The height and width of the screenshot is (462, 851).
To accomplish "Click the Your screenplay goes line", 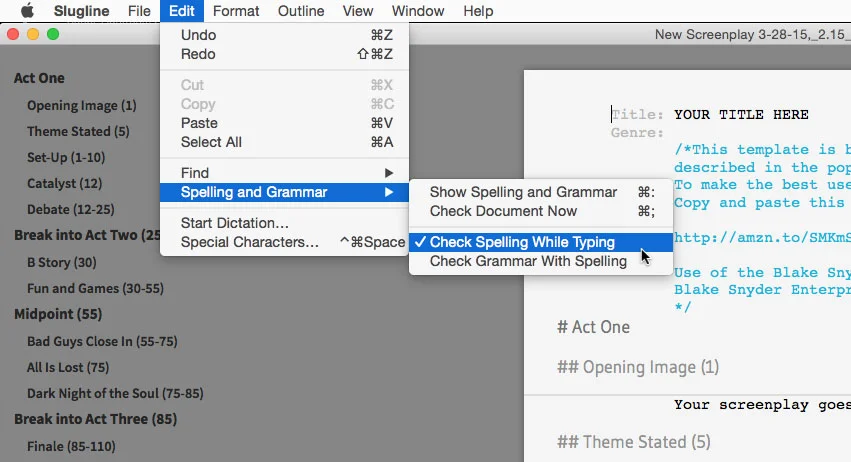I will 762,405.
